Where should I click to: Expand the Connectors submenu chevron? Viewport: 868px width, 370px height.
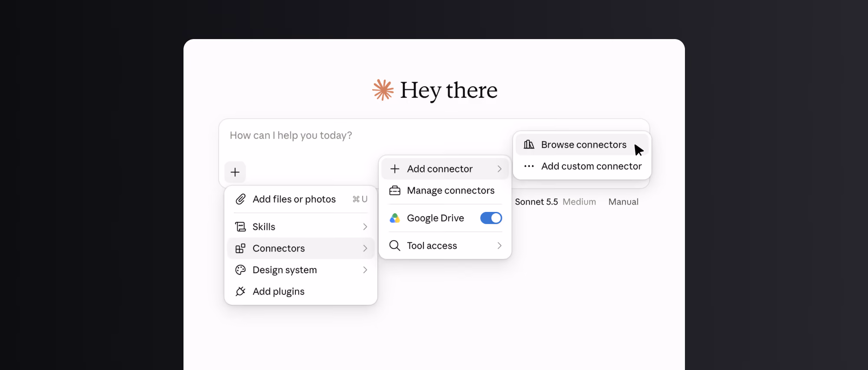click(365, 248)
